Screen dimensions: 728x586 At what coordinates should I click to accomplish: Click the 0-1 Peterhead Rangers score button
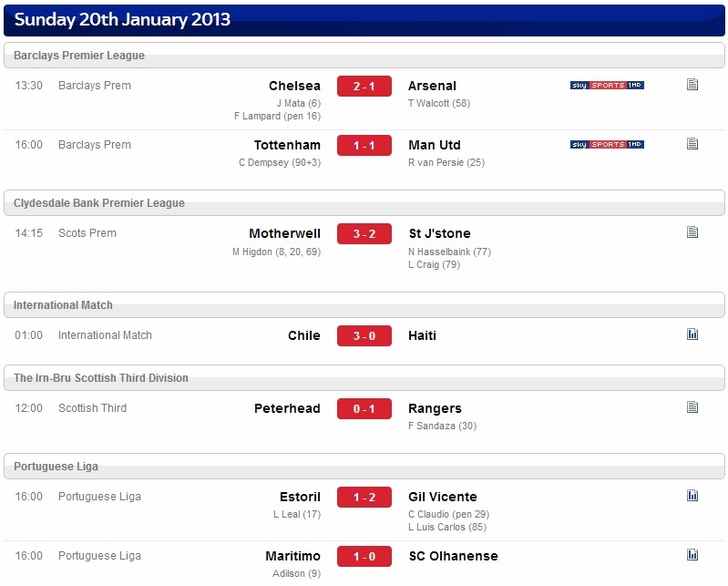pos(364,408)
